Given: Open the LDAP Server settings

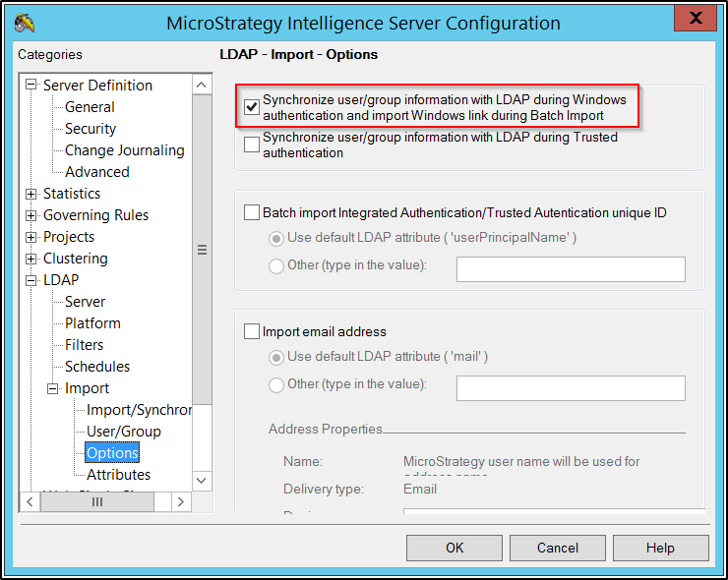Looking at the screenshot, I should (85, 302).
